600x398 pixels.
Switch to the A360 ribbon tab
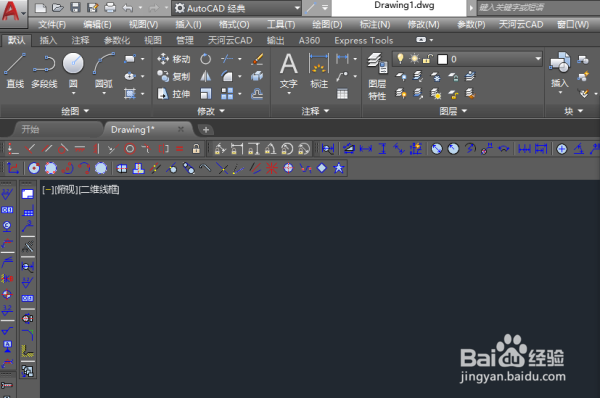coord(309,40)
